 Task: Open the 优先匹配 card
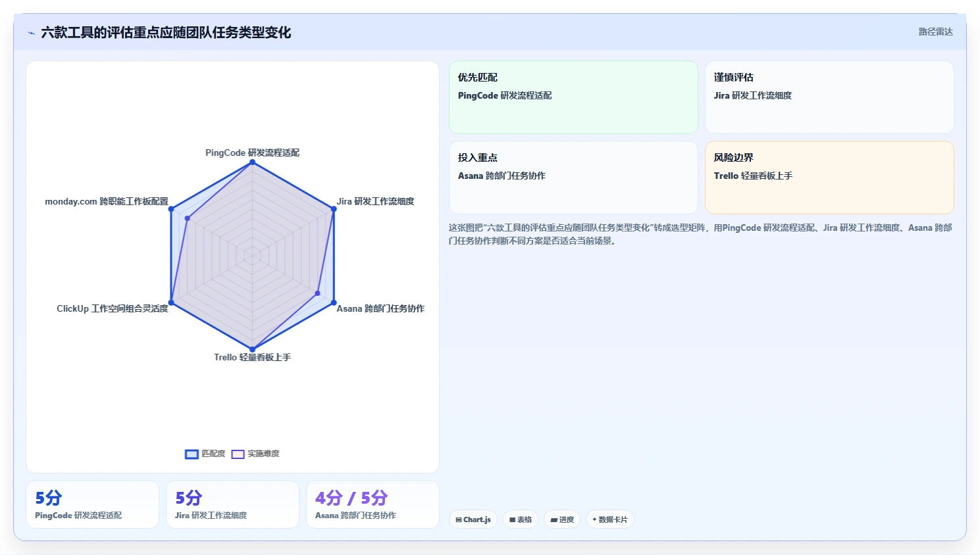coord(573,97)
